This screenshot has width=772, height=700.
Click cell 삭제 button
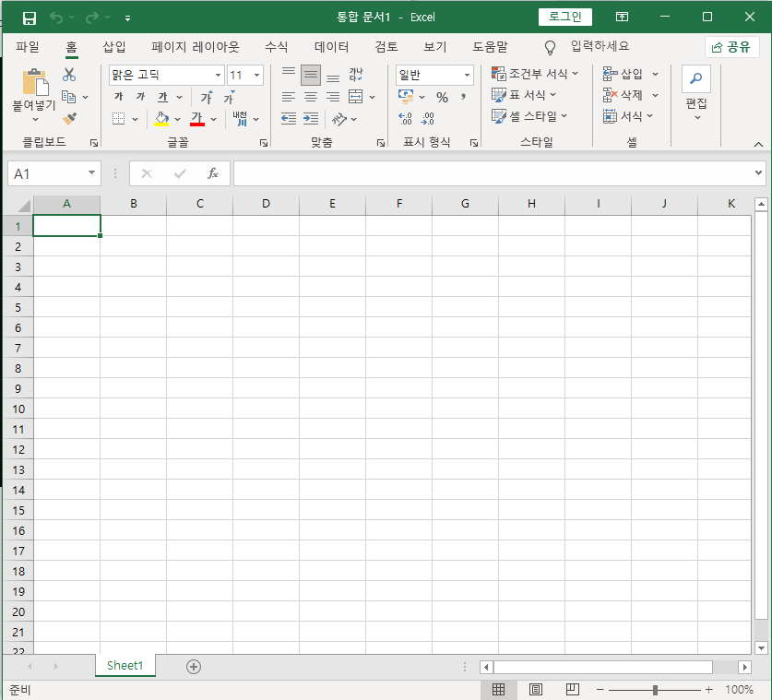(x=624, y=95)
